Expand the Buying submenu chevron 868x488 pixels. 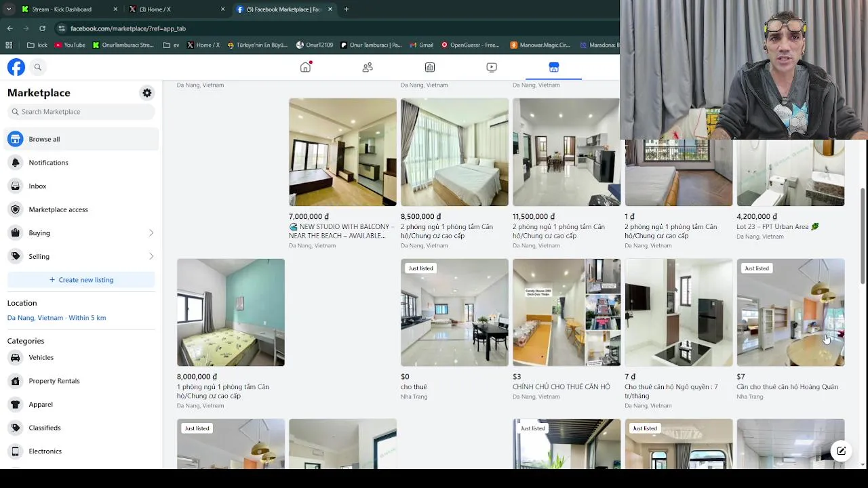151,233
